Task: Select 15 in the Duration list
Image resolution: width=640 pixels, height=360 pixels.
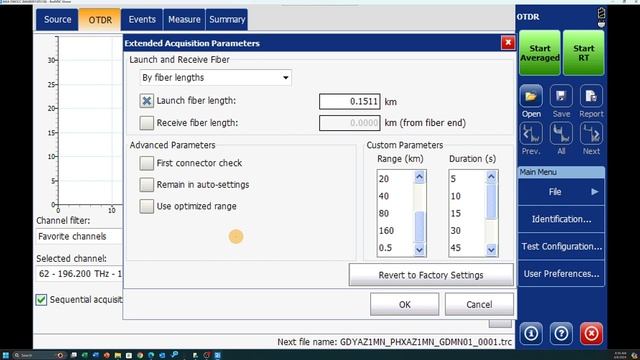Action: coord(456,213)
